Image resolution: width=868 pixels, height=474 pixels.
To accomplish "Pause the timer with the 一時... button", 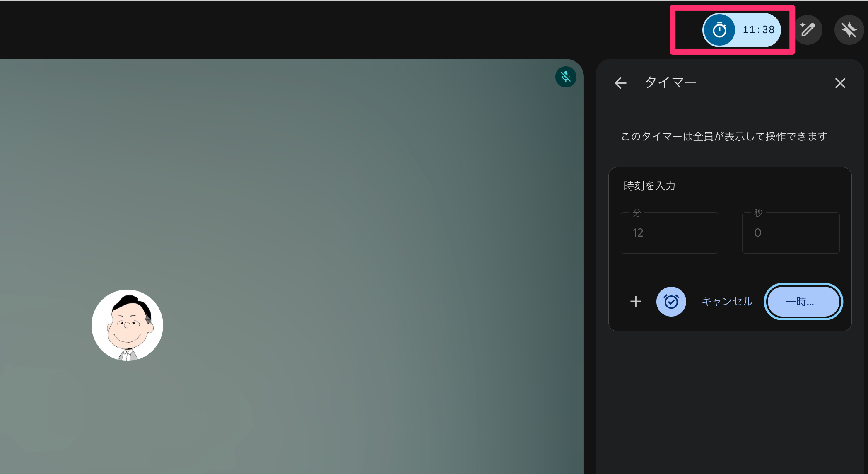I will click(803, 302).
